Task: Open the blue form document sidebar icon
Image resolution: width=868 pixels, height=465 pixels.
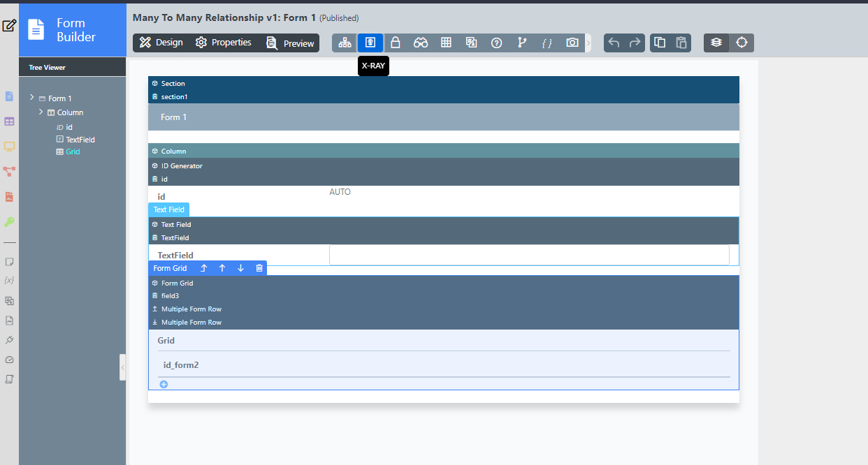Action: tap(9, 96)
